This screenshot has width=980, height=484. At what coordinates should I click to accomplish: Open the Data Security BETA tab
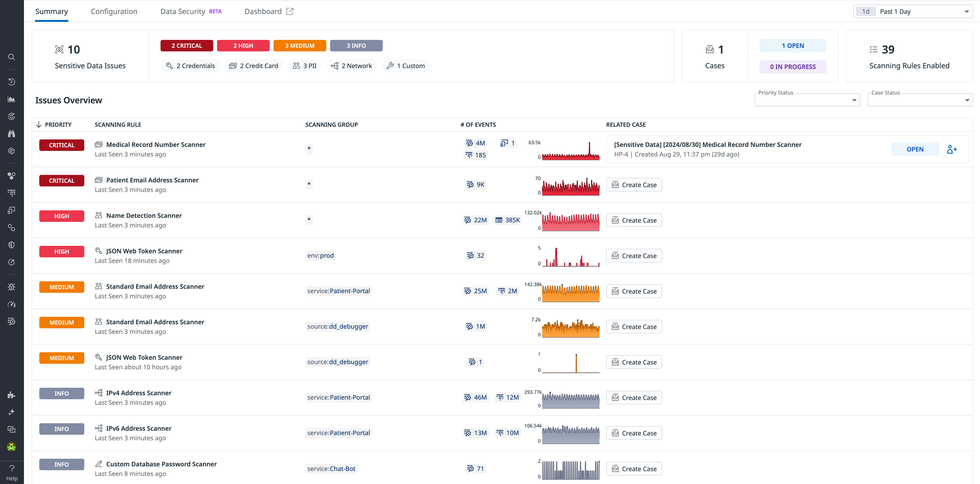click(x=183, y=11)
